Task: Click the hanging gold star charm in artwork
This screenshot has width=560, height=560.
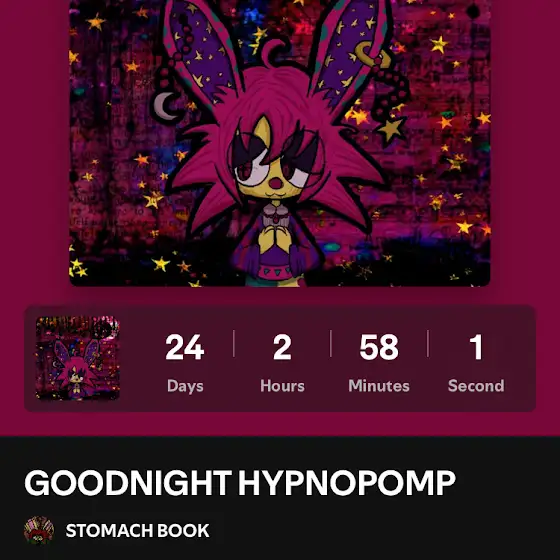Action: coord(391,130)
